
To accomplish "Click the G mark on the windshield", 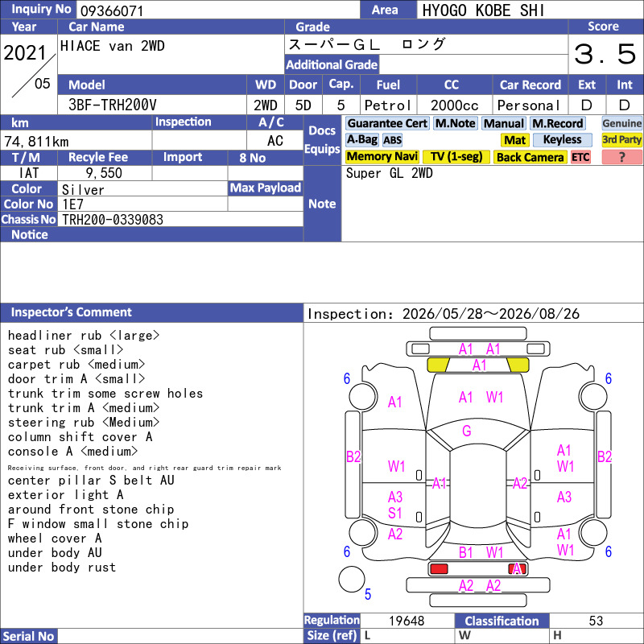I will [x=467, y=431].
